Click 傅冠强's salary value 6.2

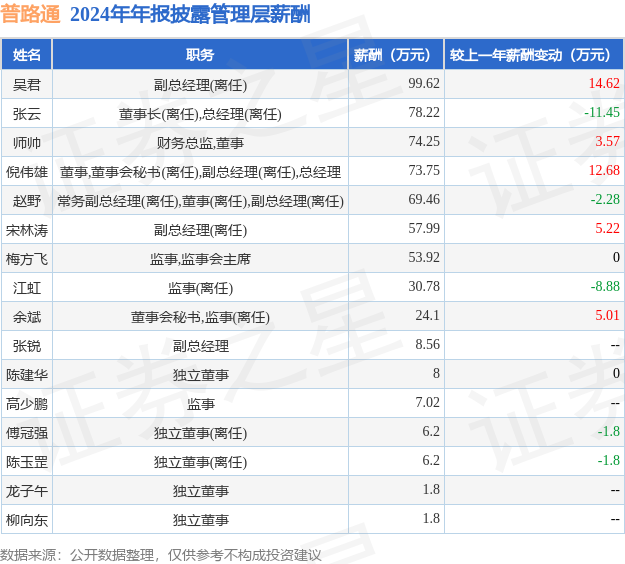point(431,432)
